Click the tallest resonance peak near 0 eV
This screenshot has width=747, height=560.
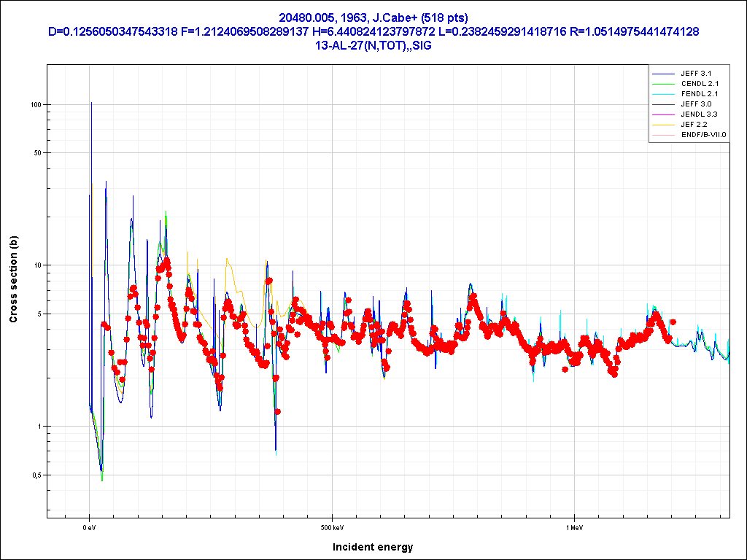(x=91, y=104)
